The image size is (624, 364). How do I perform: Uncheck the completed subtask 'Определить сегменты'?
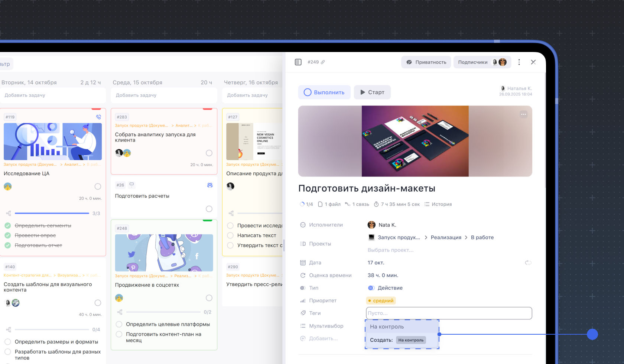pyautogui.click(x=7, y=225)
